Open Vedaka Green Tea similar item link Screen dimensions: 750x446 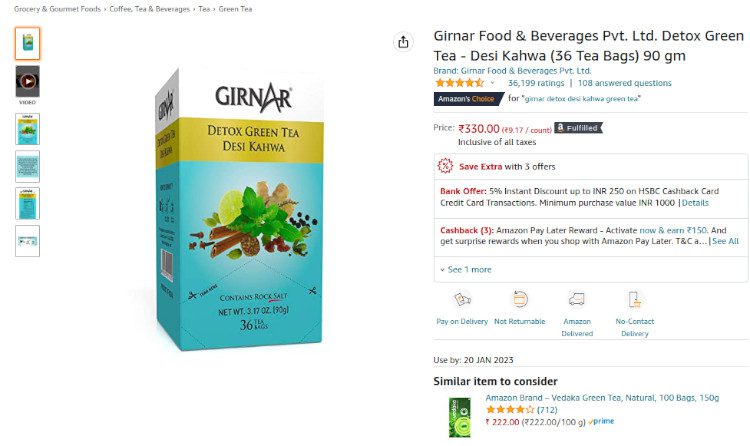point(602,398)
